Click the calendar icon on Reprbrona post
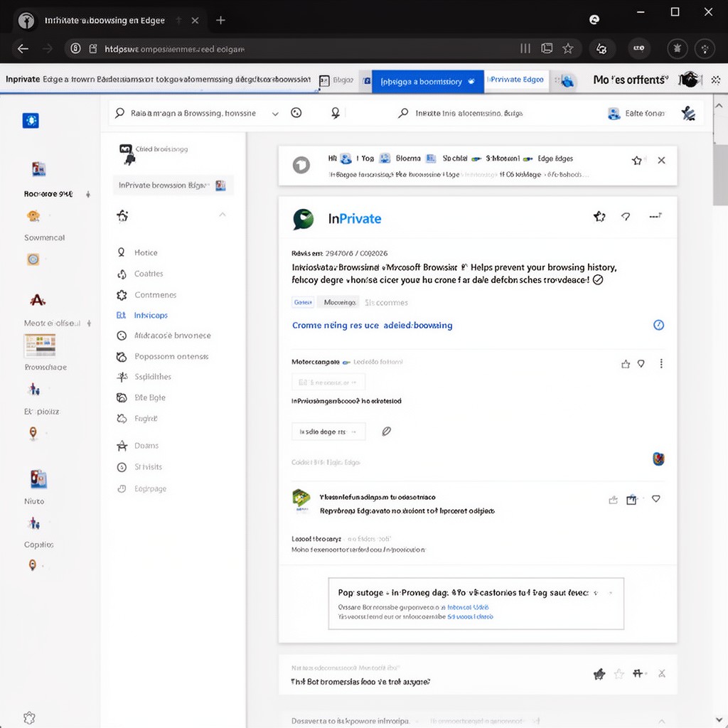728x728 pixels. pos(631,500)
